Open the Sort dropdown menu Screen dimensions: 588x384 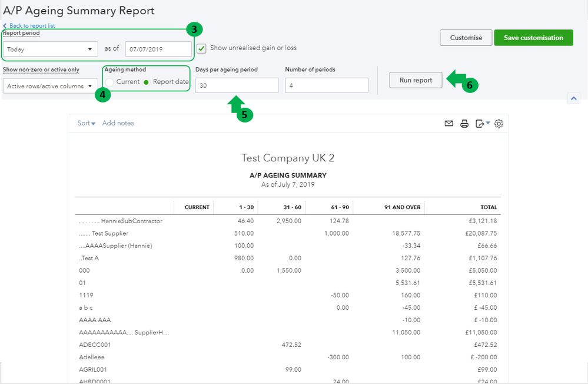[87, 123]
